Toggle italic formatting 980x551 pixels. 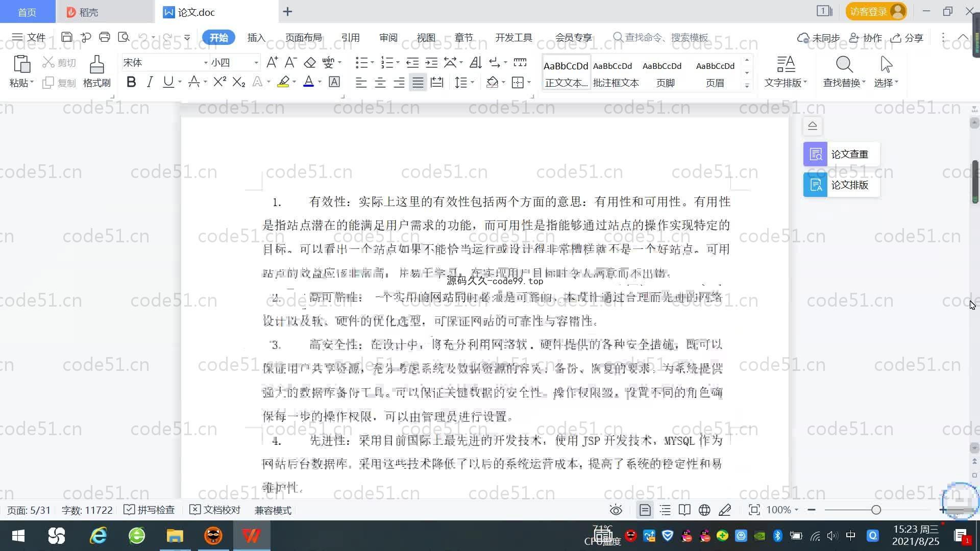pos(150,82)
